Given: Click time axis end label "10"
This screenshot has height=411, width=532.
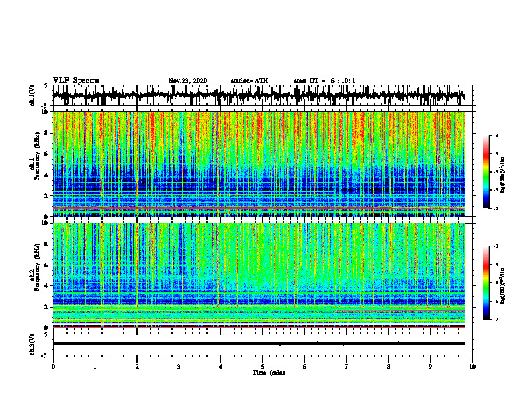Looking at the screenshot, I should (x=472, y=367).
